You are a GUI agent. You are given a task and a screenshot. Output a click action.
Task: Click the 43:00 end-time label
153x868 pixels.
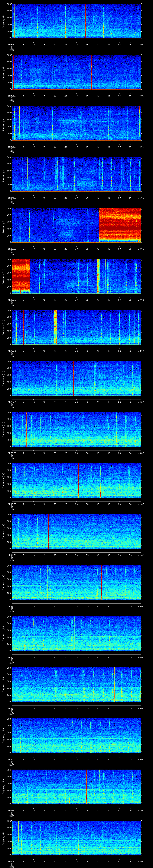141,606
